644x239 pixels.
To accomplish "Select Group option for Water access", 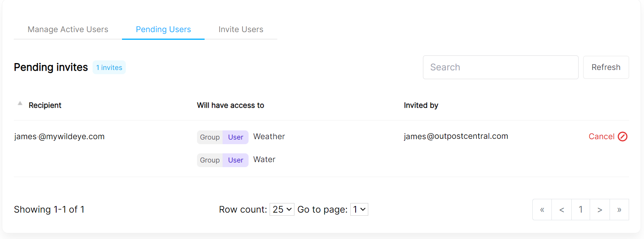I will (210, 160).
